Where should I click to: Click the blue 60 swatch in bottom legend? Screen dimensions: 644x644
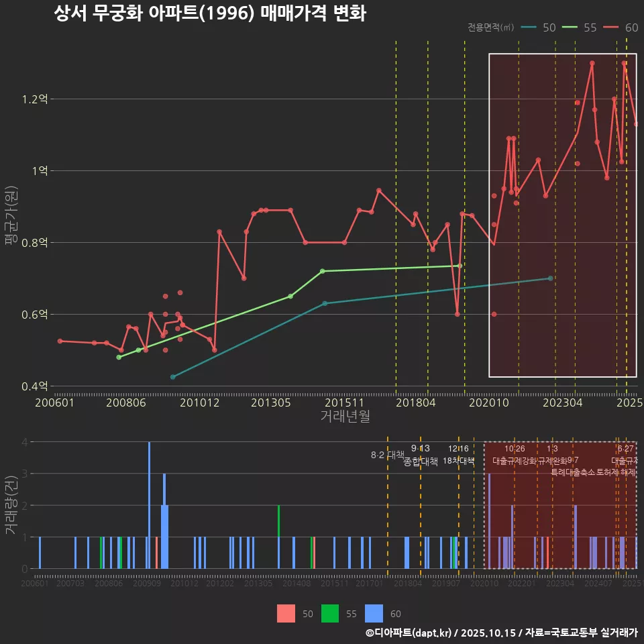coord(374,613)
